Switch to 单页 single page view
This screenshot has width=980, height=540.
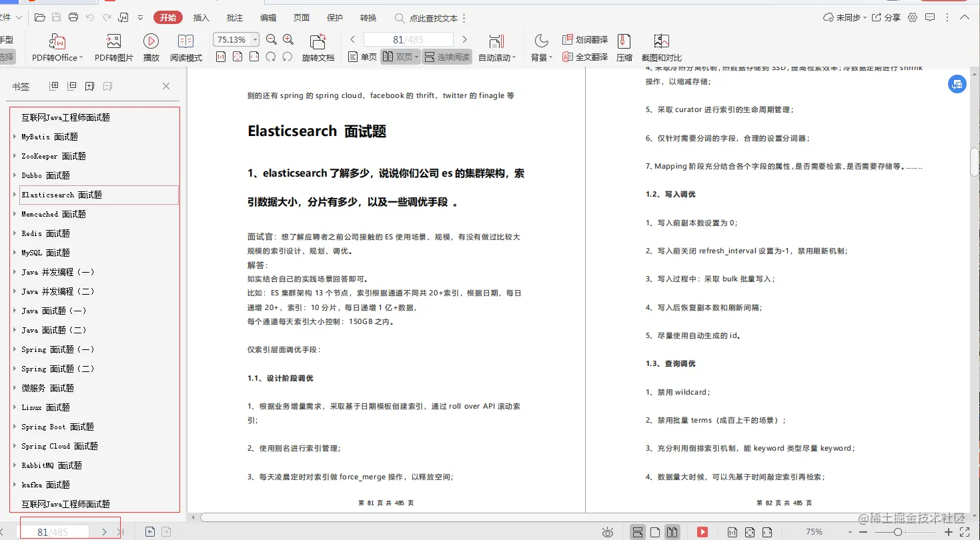(x=362, y=57)
